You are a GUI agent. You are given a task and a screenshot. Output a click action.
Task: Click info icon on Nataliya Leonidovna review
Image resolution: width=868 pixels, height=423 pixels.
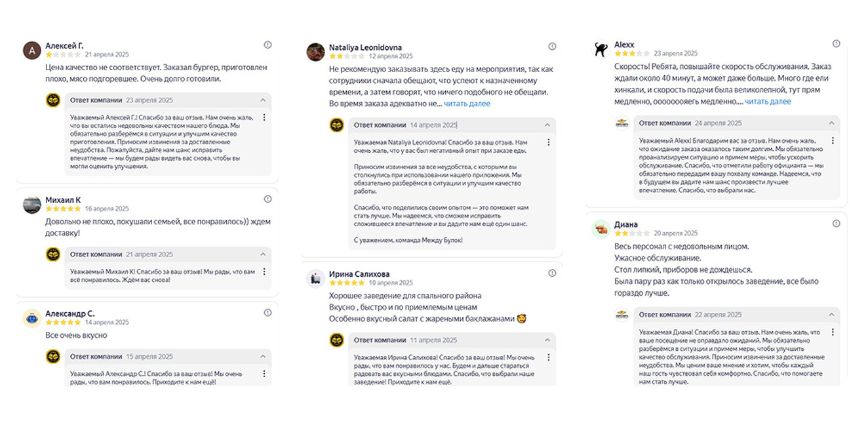click(x=552, y=47)
